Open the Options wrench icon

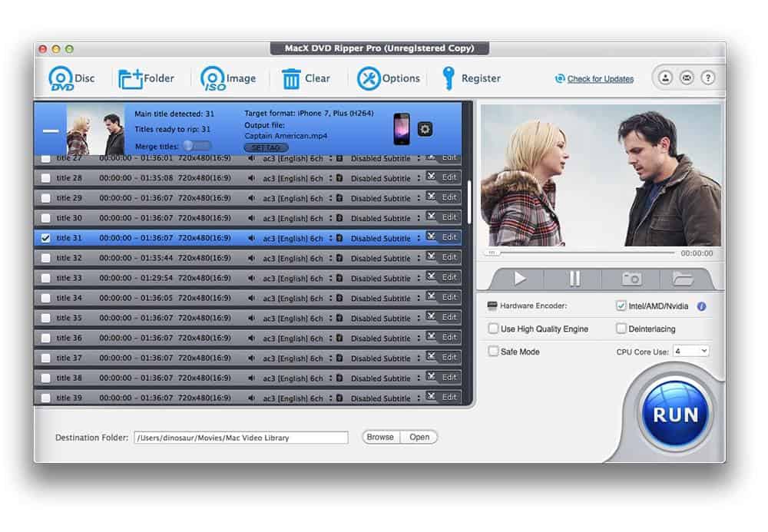pos(369,78)
